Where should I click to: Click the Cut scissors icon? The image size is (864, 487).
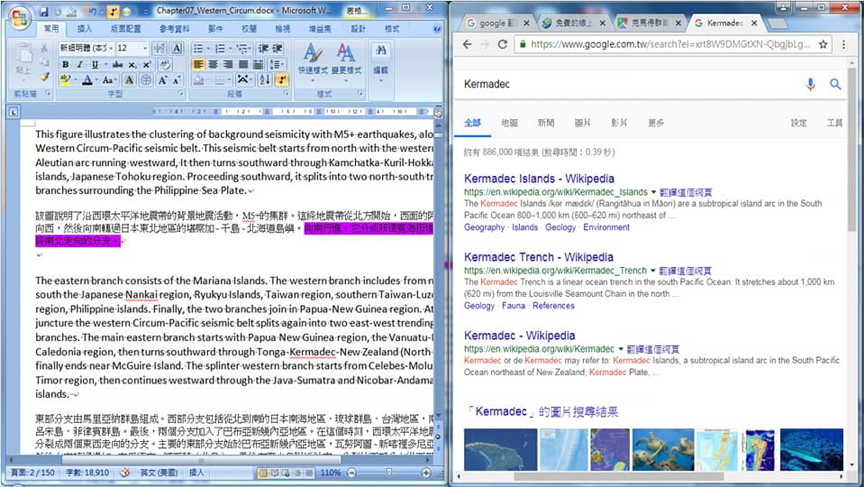point(44,48)
